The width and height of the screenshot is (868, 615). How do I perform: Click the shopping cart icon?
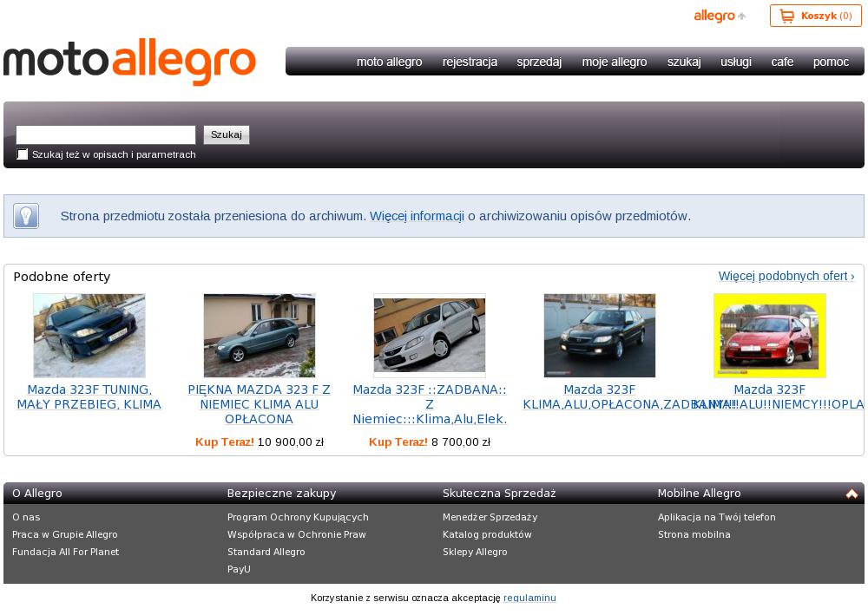tap(786, 16)
